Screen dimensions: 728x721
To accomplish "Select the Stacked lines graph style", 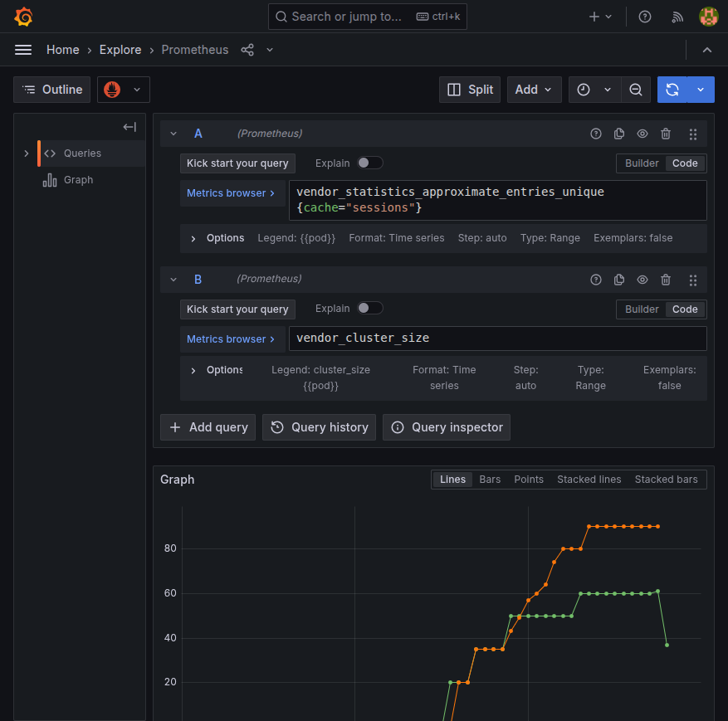I will point(589,480).
